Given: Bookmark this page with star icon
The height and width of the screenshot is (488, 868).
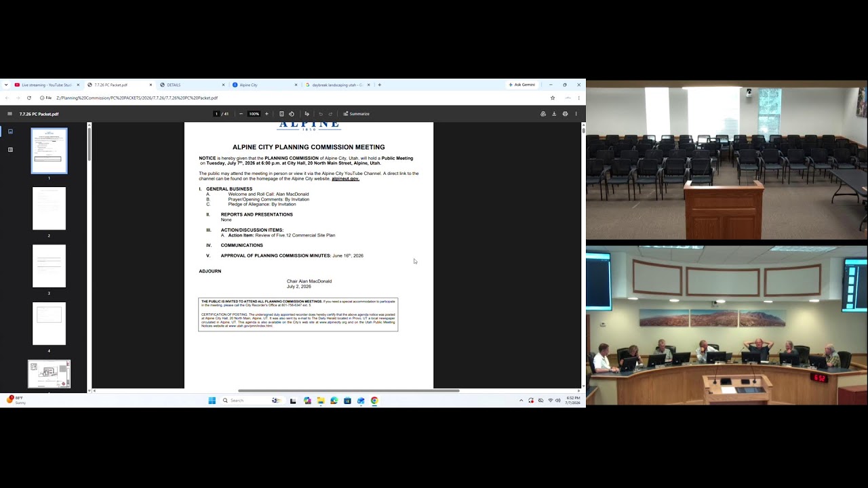Looking at the screenshot, I should 553,98.
